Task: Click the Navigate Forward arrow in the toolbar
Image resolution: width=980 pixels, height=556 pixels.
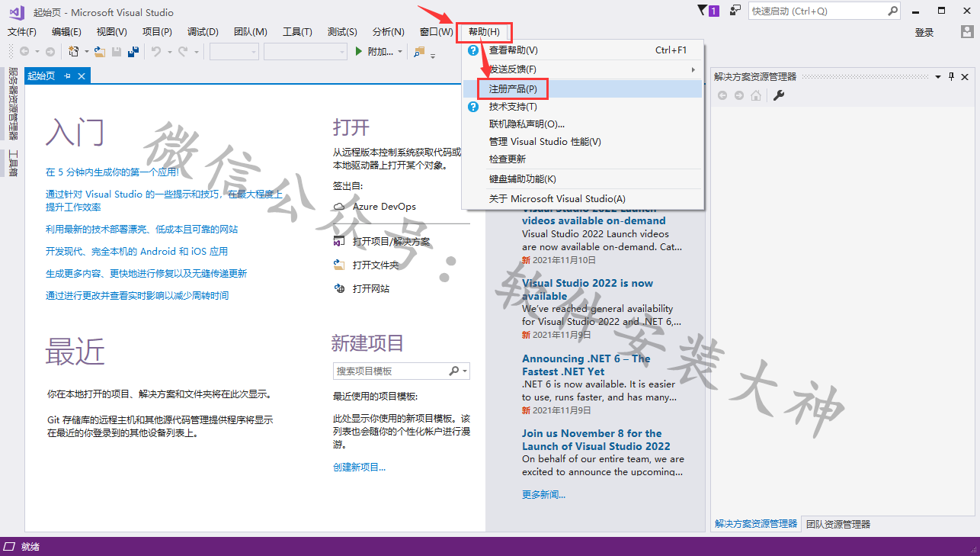Action: point(50,51)
